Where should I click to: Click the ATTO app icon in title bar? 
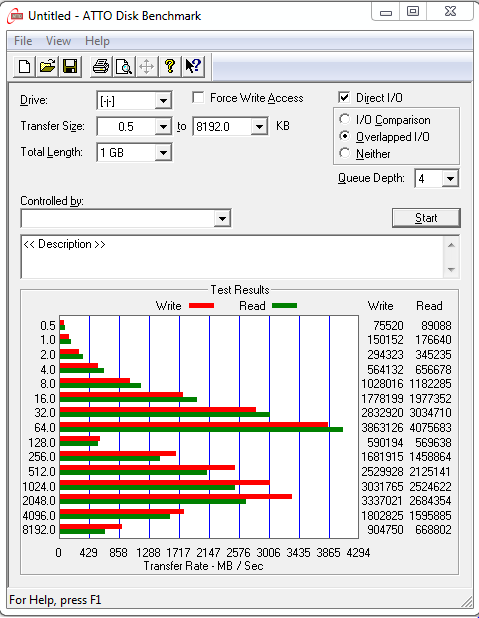tap(15, 16)
